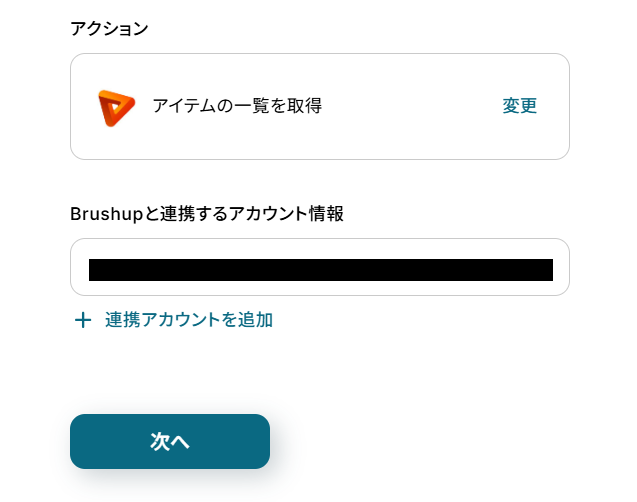Click the plus icon to add an account
This screenshot has height=502, width=637.
click(83, 320)
